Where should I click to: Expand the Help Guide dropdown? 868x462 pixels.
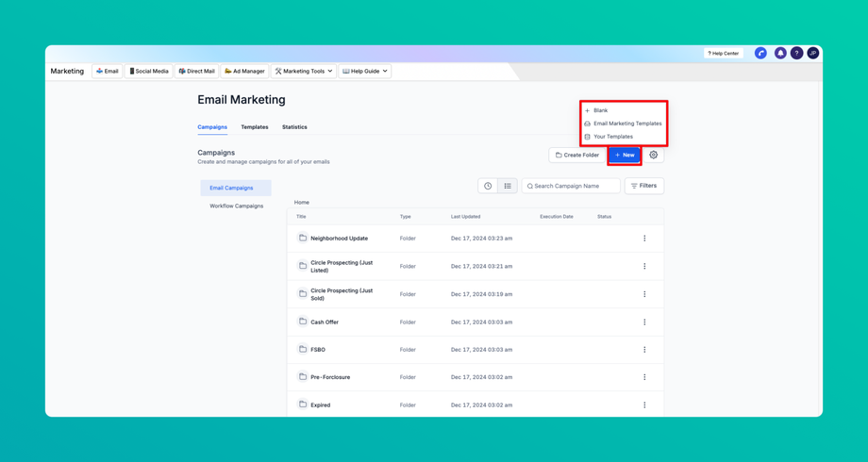click(365, 72)
